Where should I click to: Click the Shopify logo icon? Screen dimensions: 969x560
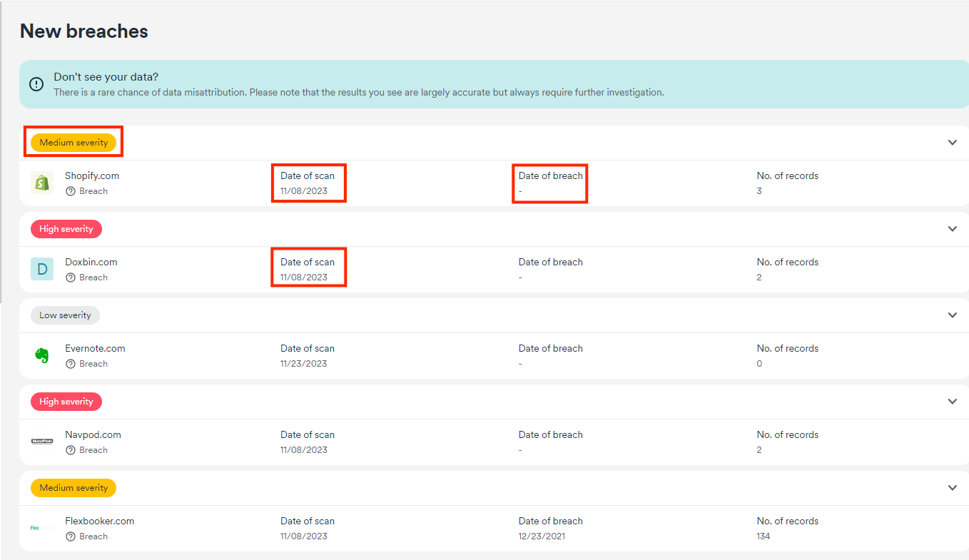pos(42,183)
